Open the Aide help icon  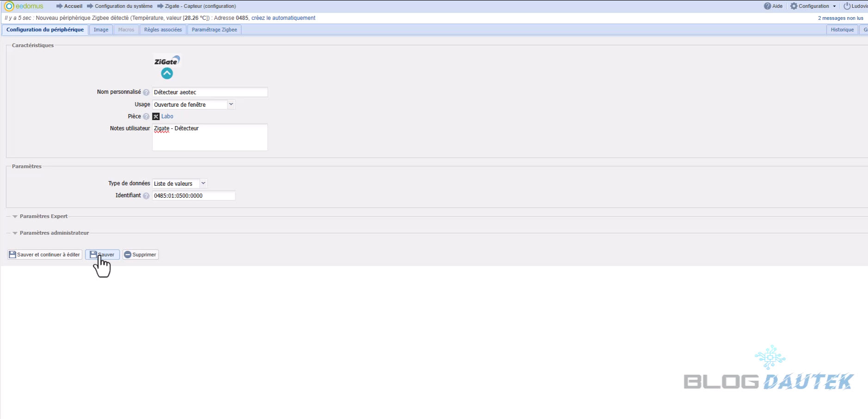(768, 6)
